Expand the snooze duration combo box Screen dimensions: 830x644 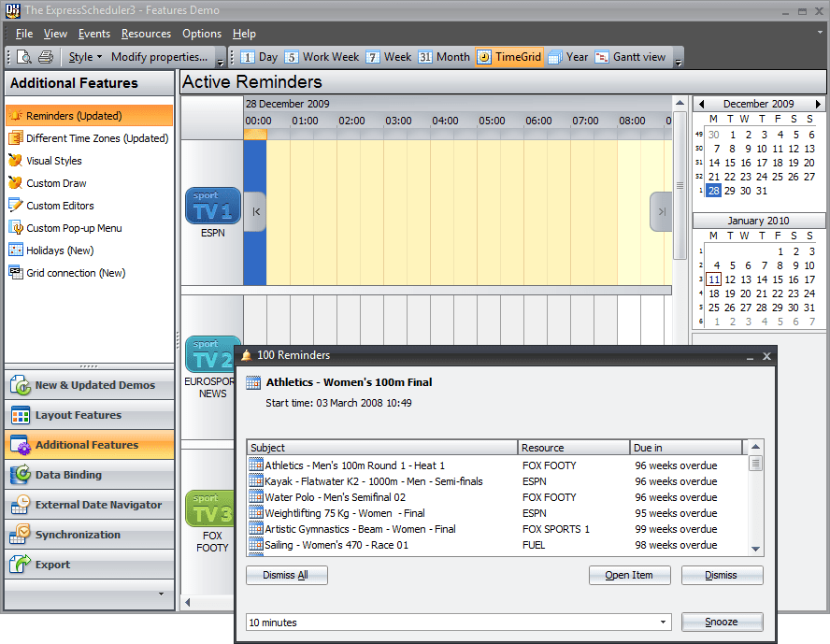point(664,623)
